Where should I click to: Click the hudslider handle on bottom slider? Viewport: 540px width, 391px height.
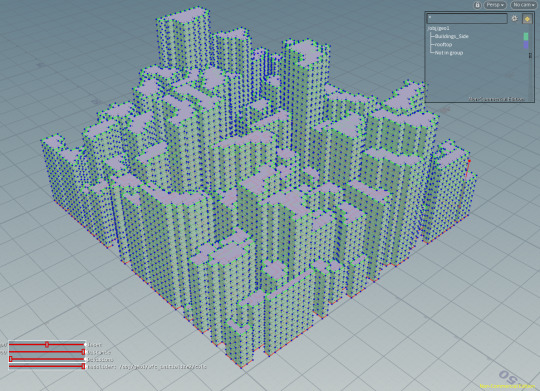(x=83, y=367)
